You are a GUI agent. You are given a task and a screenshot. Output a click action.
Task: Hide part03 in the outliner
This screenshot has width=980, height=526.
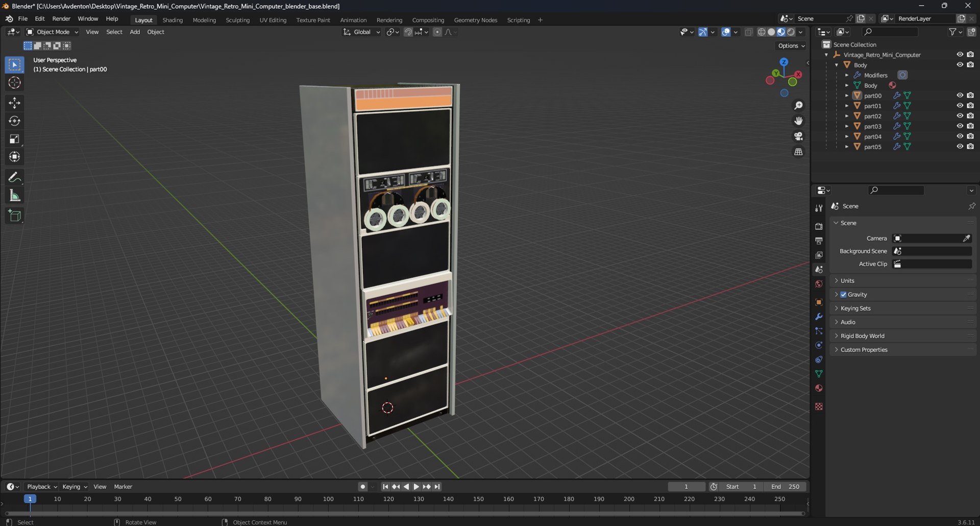[960, 126]
